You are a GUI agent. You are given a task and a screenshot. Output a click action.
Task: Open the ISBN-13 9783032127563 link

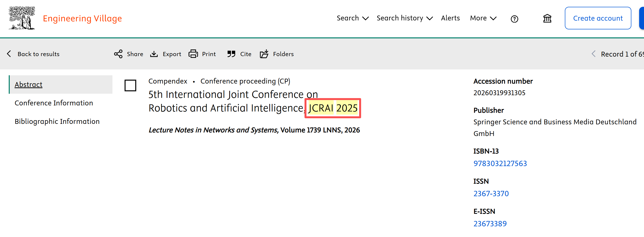pos(500,163)
